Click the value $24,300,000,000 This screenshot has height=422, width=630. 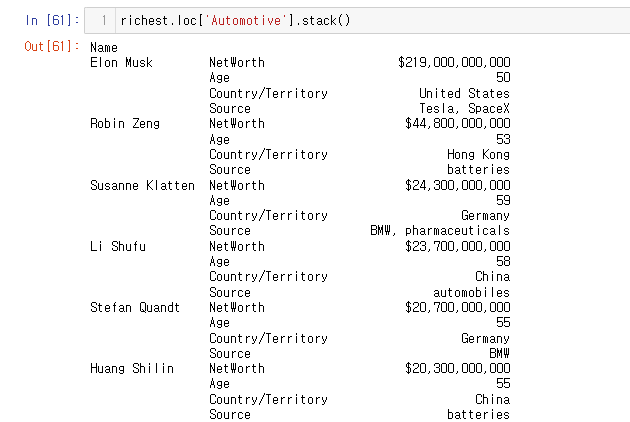pyautogui.click(x=458, y=185)
